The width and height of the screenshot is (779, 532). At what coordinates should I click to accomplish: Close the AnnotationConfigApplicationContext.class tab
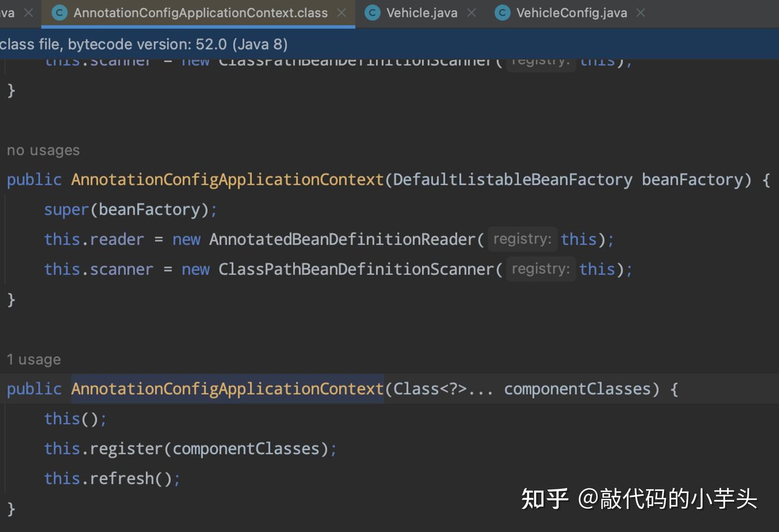(x=341, y=12)
